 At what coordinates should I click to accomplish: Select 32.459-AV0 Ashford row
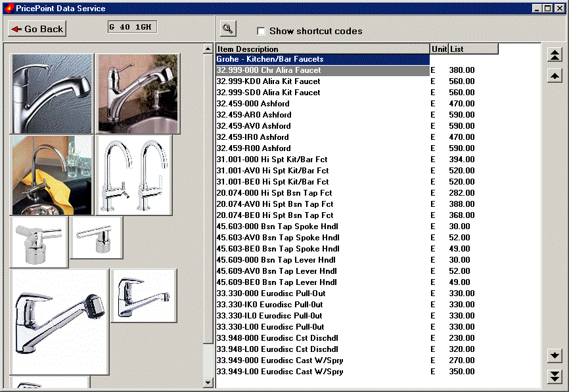pos(323,126)
